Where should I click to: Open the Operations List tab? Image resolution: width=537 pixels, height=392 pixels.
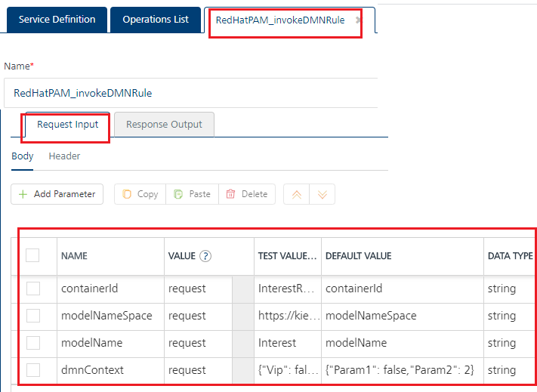(156, 20)
